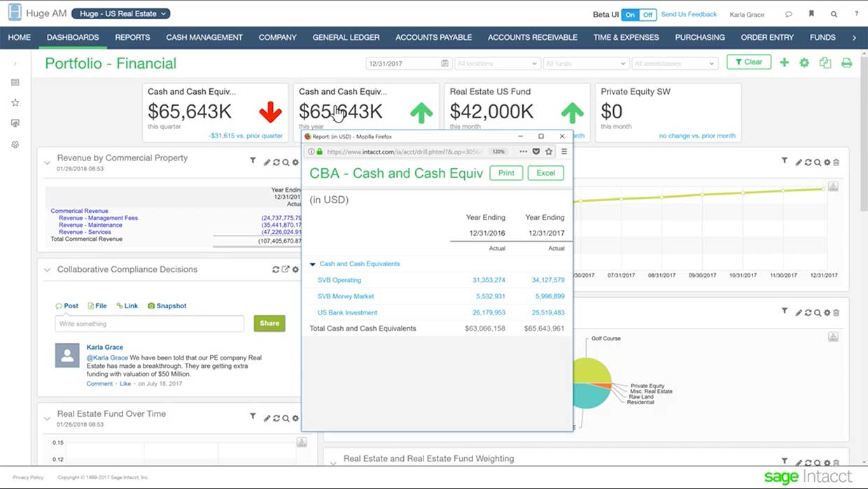Click the Print button in report popup
Viewport: 868px width, 489px height.
coord(506,173)
